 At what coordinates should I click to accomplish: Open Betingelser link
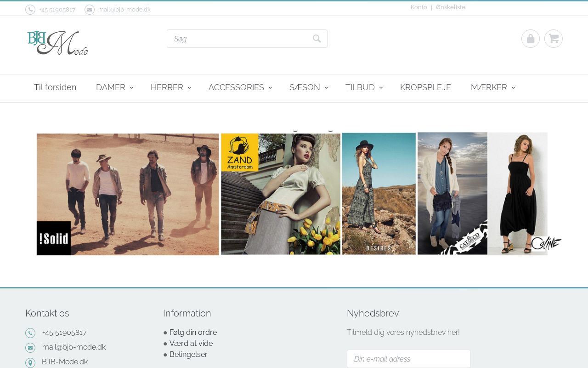coord(188,355)
